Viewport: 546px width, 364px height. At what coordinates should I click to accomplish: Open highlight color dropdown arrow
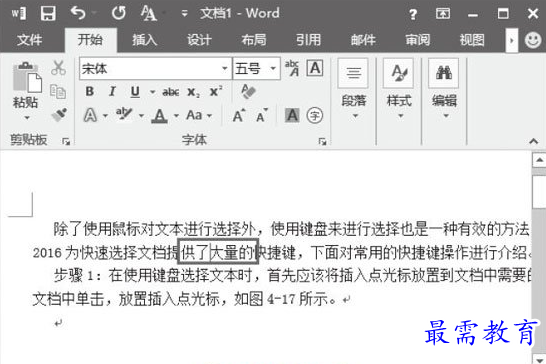141,115
